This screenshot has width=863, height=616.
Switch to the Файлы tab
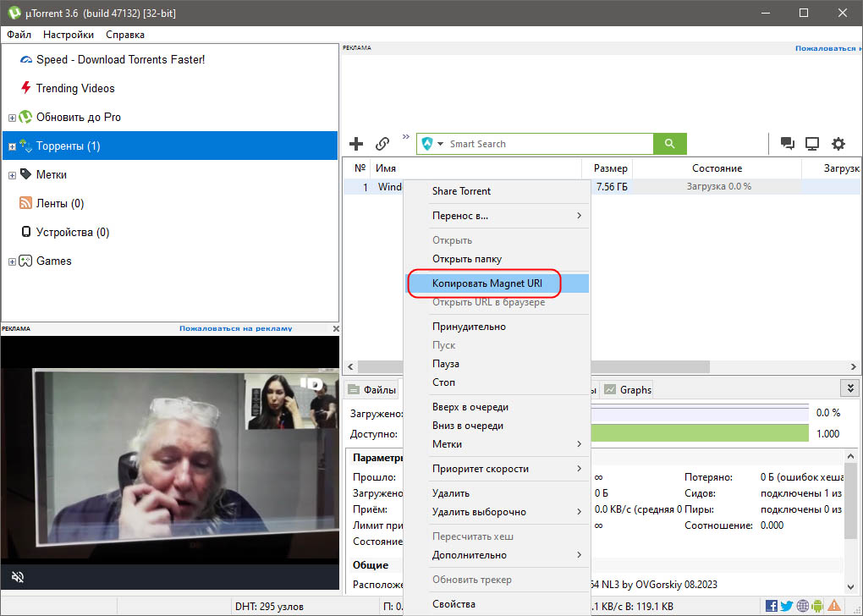372,390
